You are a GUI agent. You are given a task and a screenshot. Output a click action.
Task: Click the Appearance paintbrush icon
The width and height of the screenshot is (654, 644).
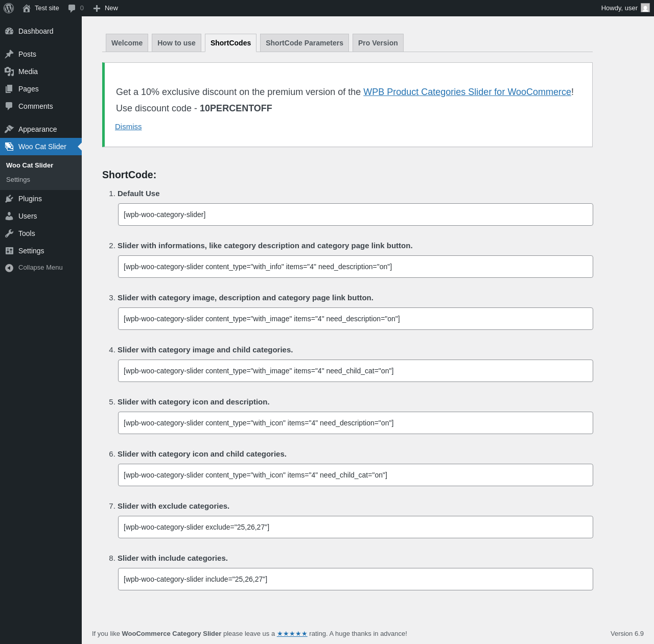pos(9,129)
